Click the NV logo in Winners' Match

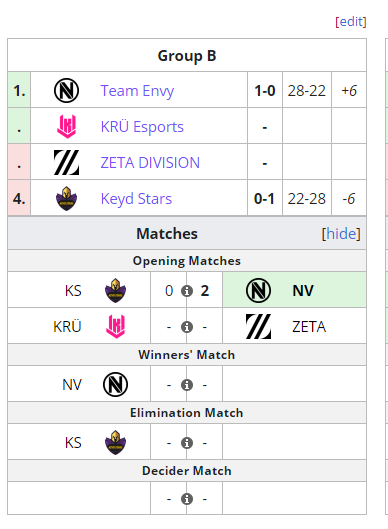click(115, 384)
